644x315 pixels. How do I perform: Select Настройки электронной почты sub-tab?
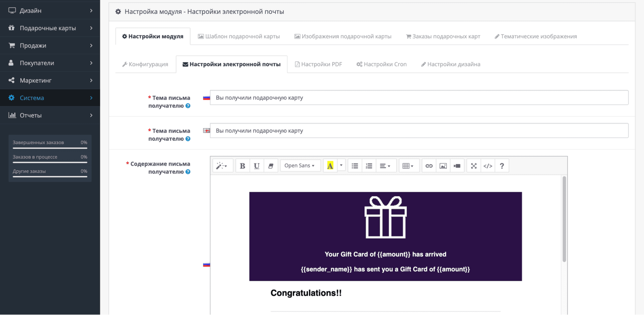(231, 64)
